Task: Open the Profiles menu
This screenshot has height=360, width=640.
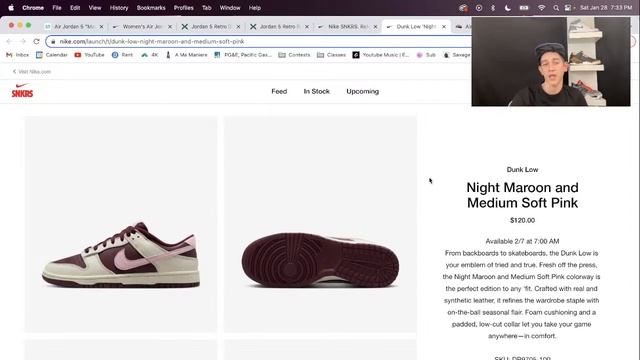Action: pyautogui.click(x=184, y=8)
